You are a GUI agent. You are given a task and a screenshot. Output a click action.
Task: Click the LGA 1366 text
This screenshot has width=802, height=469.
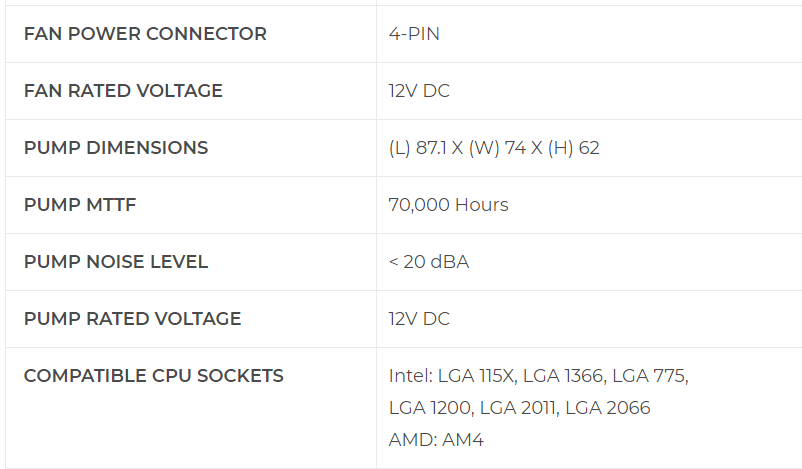(x=563, y=376)
